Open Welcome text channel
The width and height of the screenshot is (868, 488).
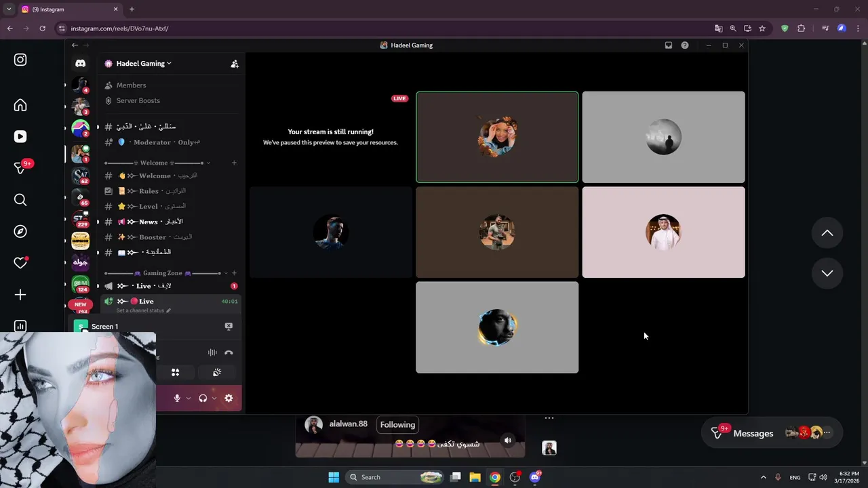[x=171, y=176]
